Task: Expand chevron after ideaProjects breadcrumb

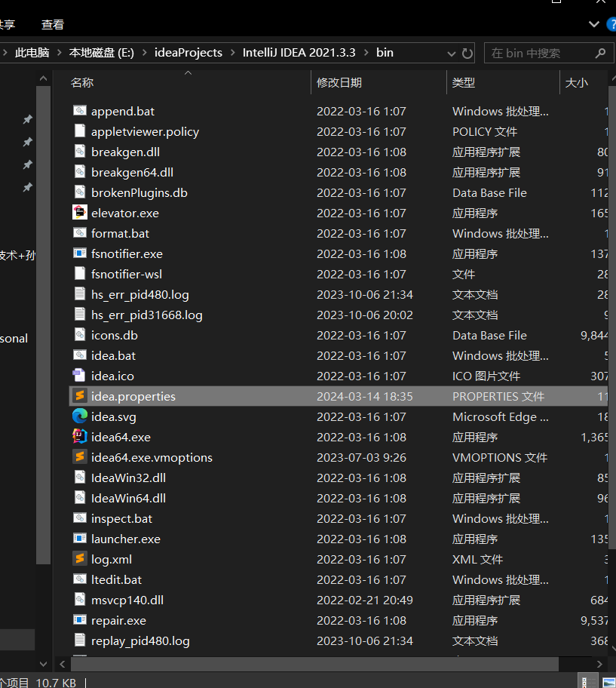Action: (233, 53)
